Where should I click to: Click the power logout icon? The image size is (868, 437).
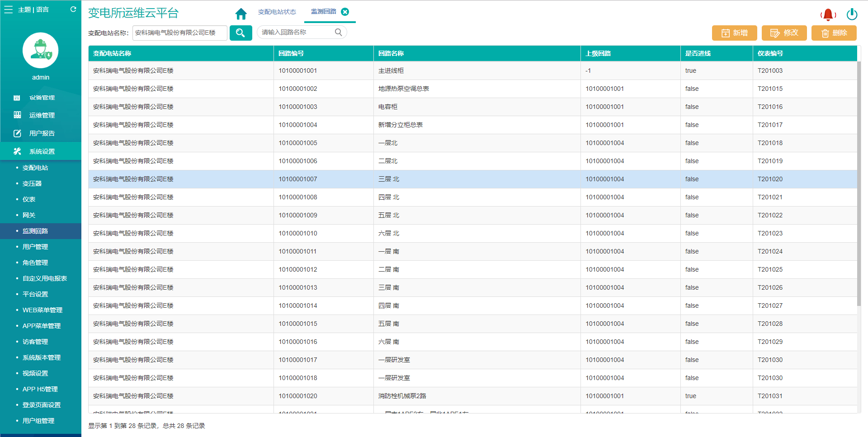click(x=852, y=14)
